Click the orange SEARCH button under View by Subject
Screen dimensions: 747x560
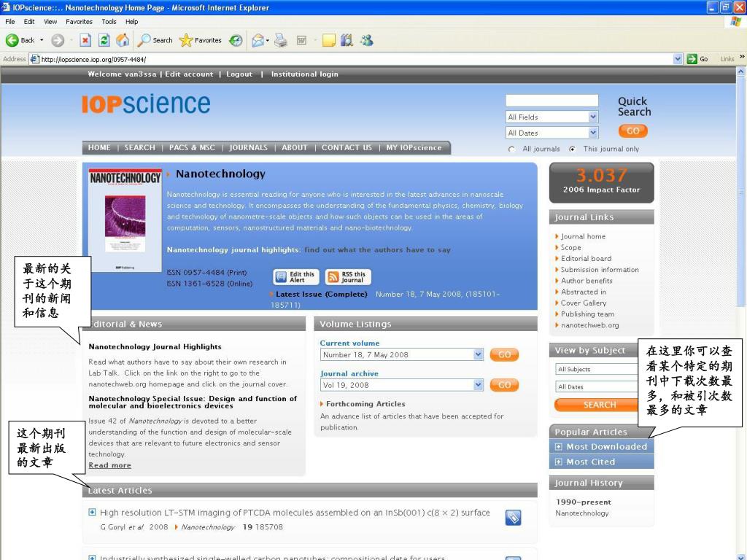pos(597,405)
